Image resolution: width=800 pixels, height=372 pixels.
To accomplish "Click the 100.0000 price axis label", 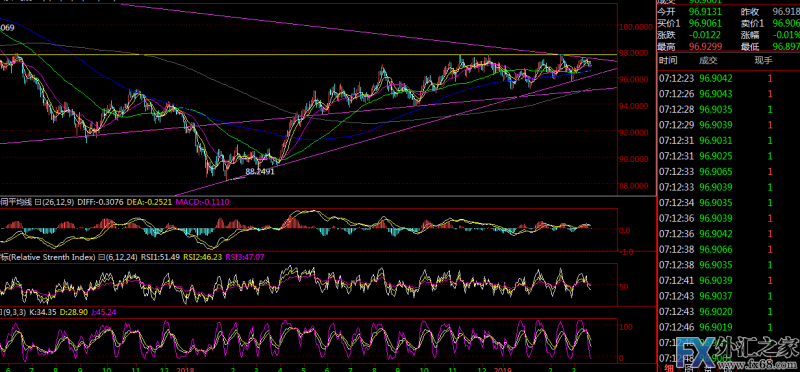I will 636,27.
